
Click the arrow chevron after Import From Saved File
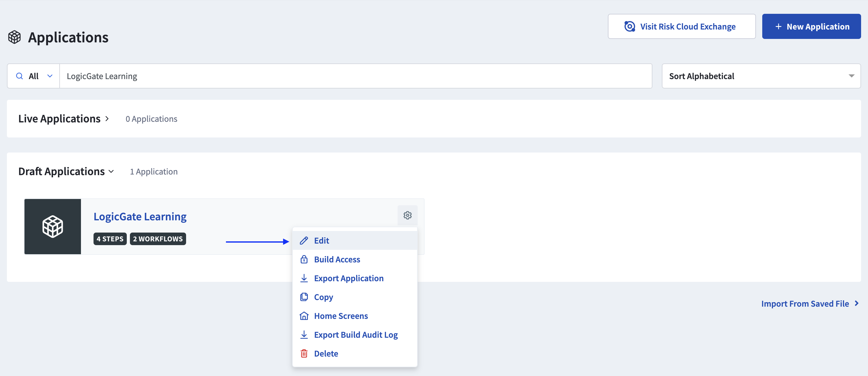(856, 303)
